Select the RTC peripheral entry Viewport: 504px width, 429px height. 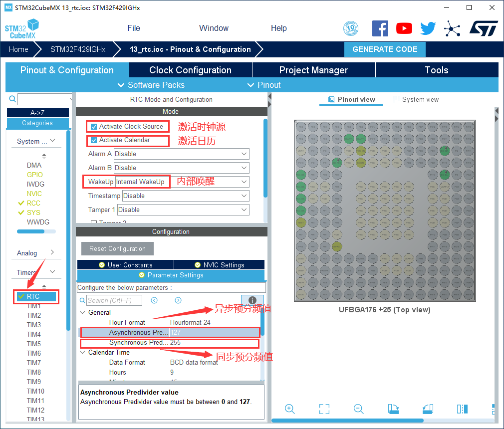coord(36,296)
